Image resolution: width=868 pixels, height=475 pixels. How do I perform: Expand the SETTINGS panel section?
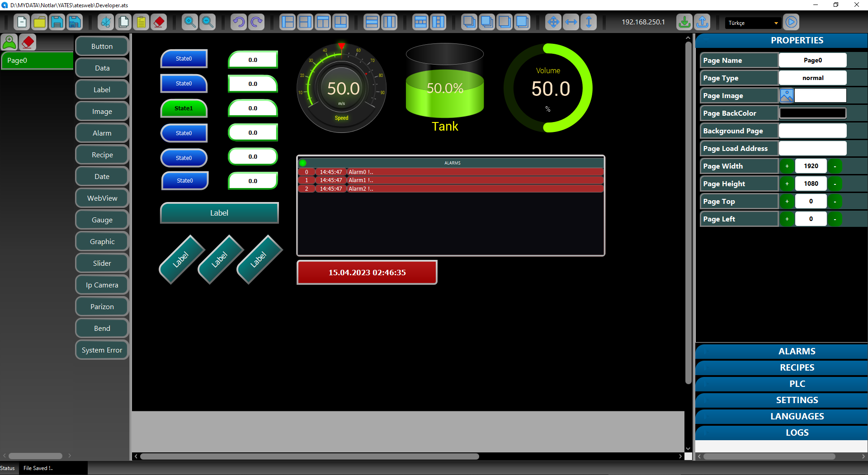tap(797, 400)
